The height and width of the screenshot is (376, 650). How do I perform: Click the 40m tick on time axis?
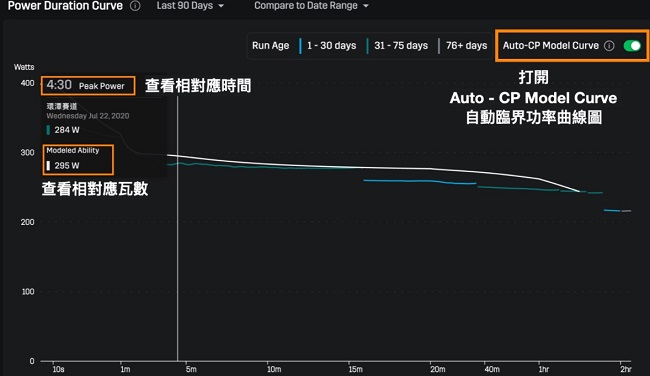[x=492, y=369]
